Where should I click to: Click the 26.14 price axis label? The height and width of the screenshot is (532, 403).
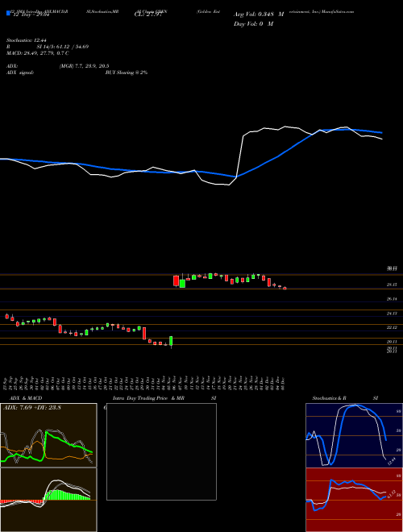point(392,299)
